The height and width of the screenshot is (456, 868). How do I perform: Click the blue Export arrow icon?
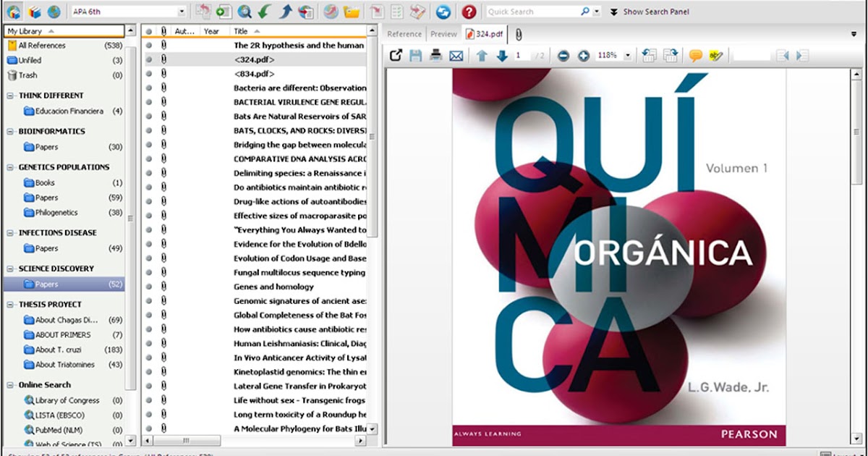coord(285,12)
